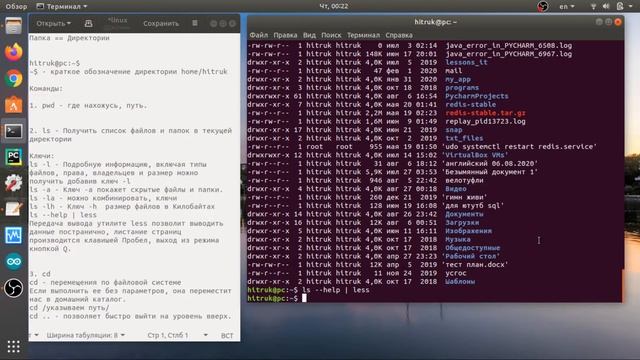The height and width of the screenshot is (360, 640).
Task: Click the Сохранить button in gedit
Action: [161, 23]
